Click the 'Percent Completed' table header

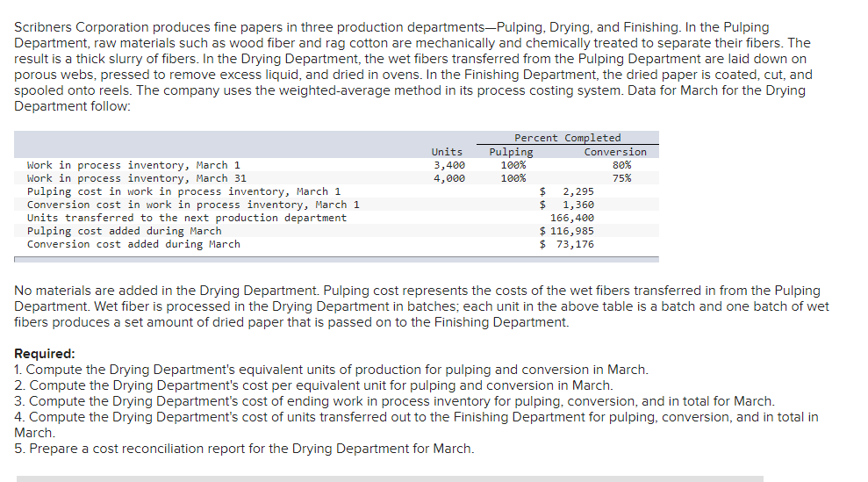coord(568,138)
